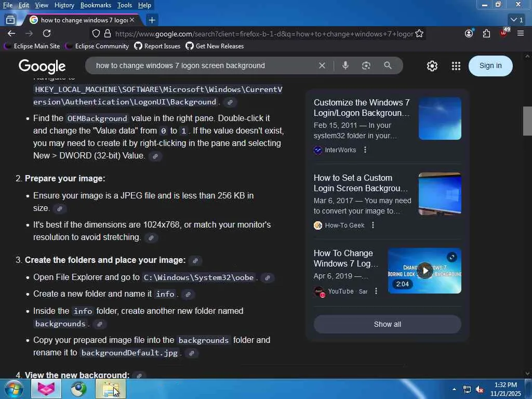532x399 pixels.
Task: Open the Tools menu
Action: (125, 5)
